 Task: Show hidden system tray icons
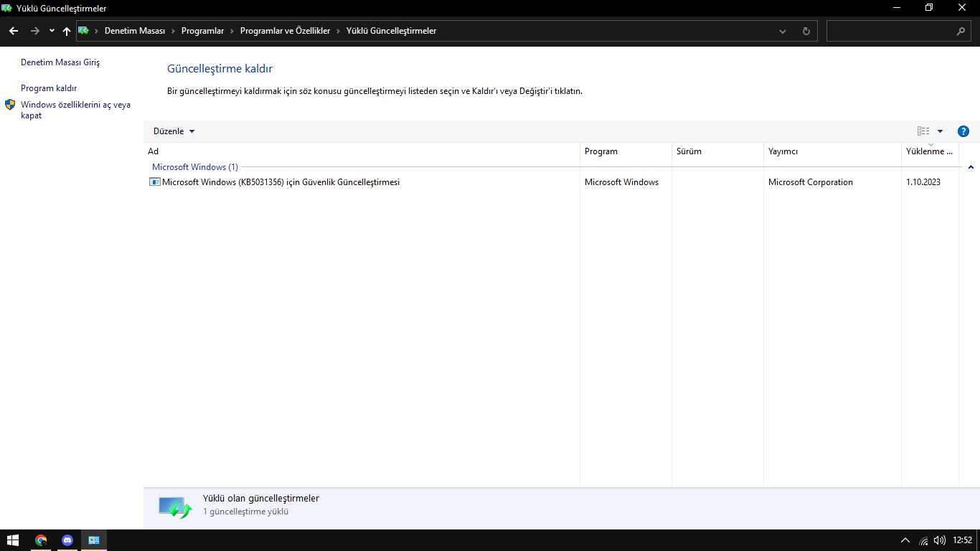click(x=905, y=540)
